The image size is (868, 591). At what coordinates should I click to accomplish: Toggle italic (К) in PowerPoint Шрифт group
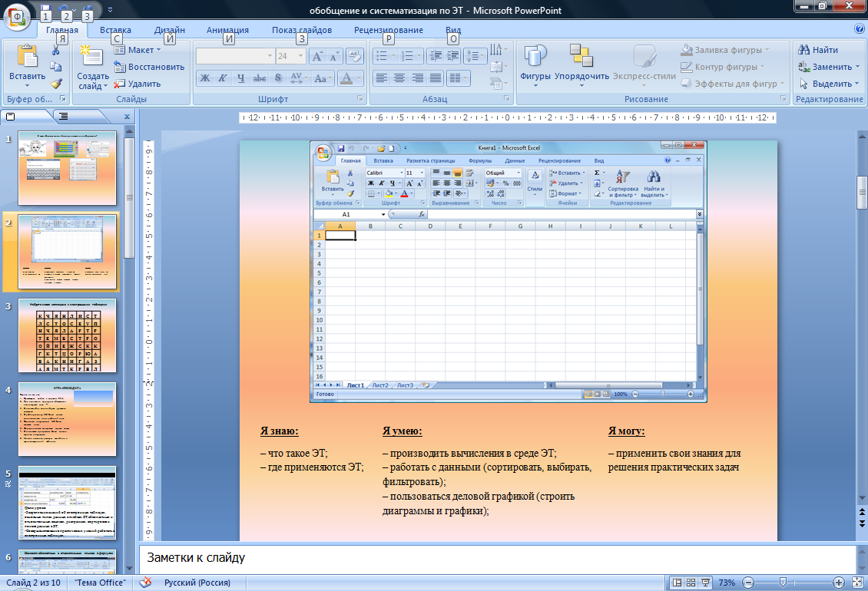223,78
